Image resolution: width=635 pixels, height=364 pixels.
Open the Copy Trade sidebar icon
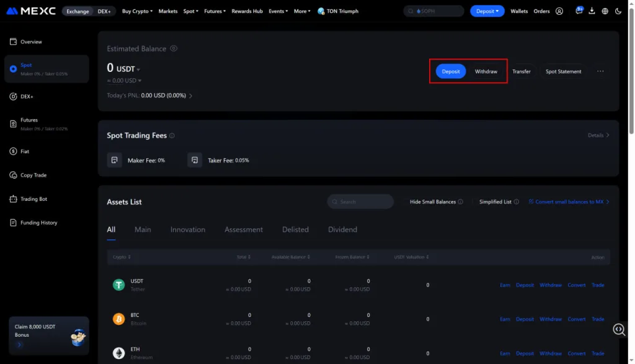click(14, 175)
